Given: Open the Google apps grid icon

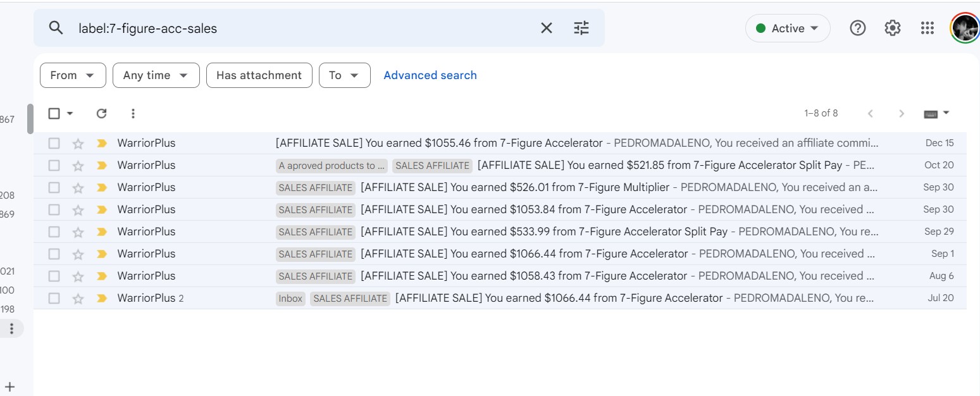Looking at the screenshot, I should point(927,28).
